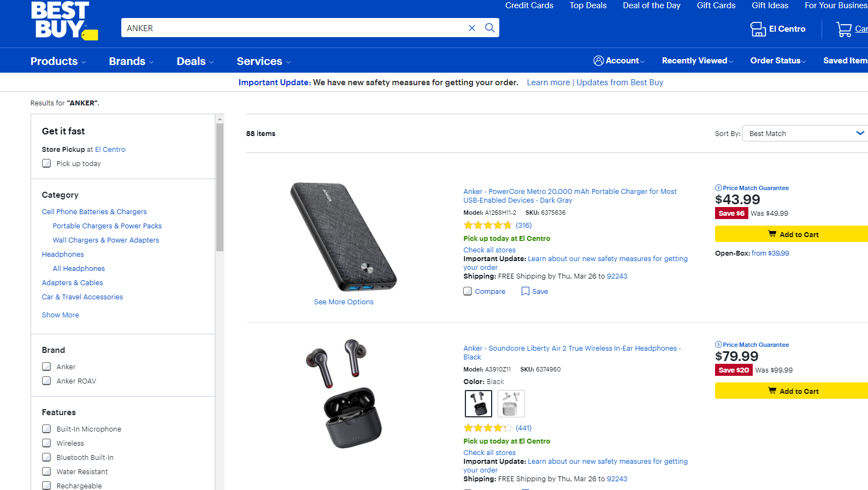Check the Rechargeable feature filter

coord(46,486)
